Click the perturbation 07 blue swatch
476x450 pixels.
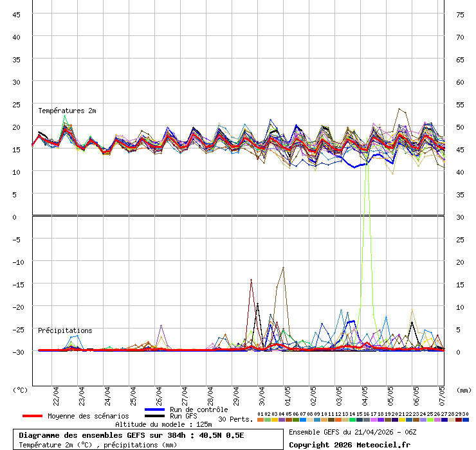pos(303,420)
